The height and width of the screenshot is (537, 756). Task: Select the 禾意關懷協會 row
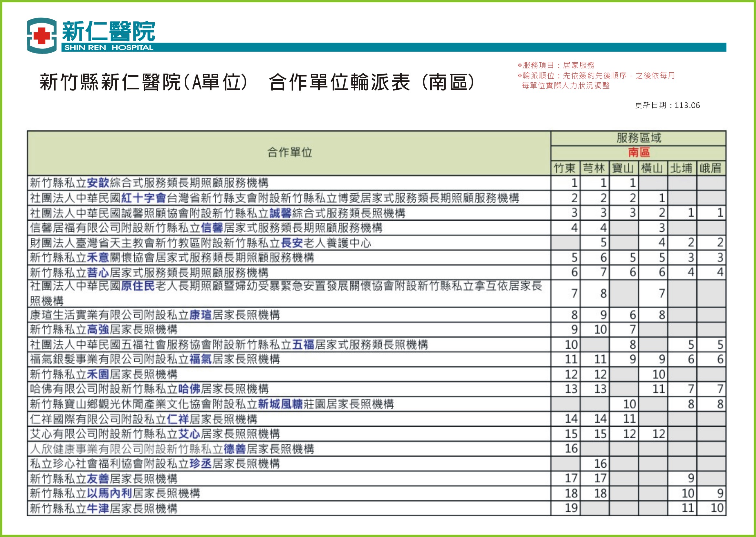(377, 258)
